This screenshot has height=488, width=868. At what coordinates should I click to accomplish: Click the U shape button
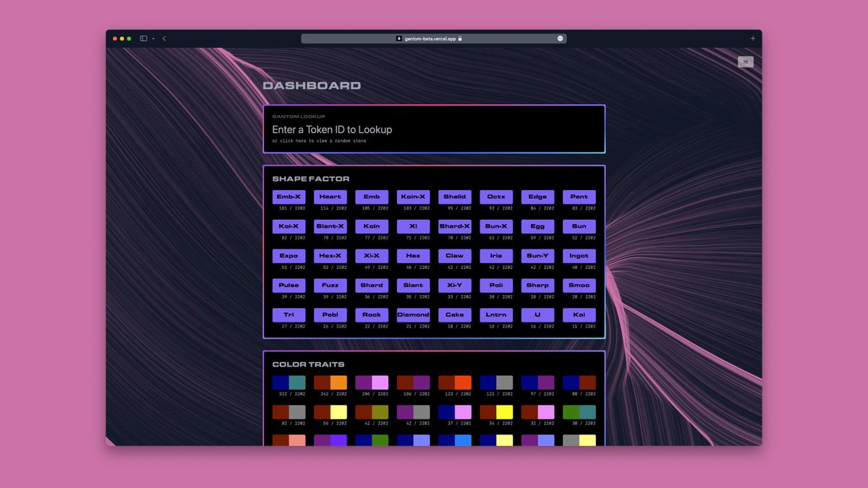537,315
